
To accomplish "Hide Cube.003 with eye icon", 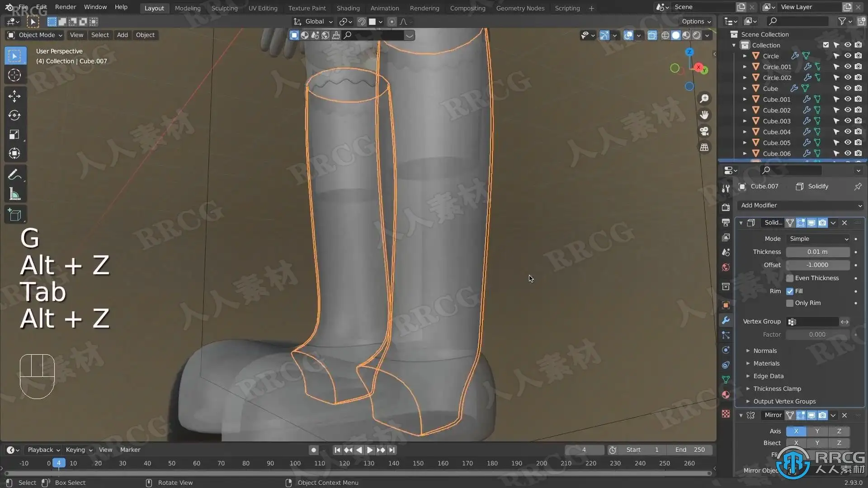I will [x=848, y=121].
